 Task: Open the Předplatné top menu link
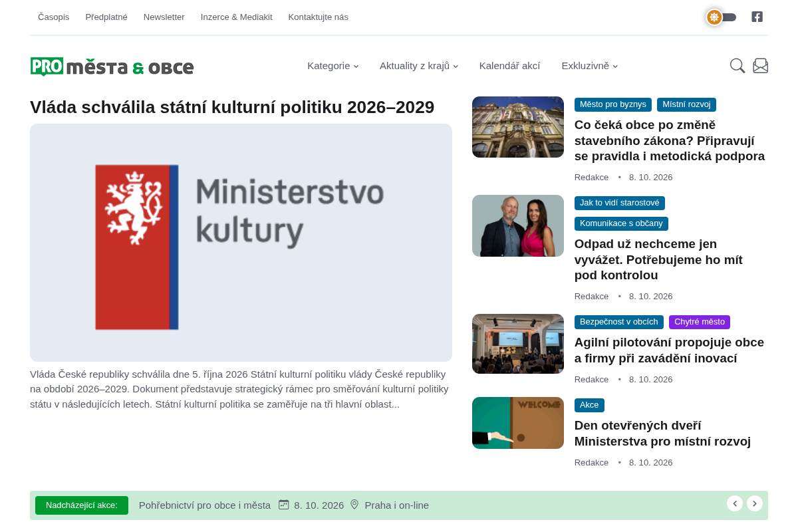click(106, 17)
